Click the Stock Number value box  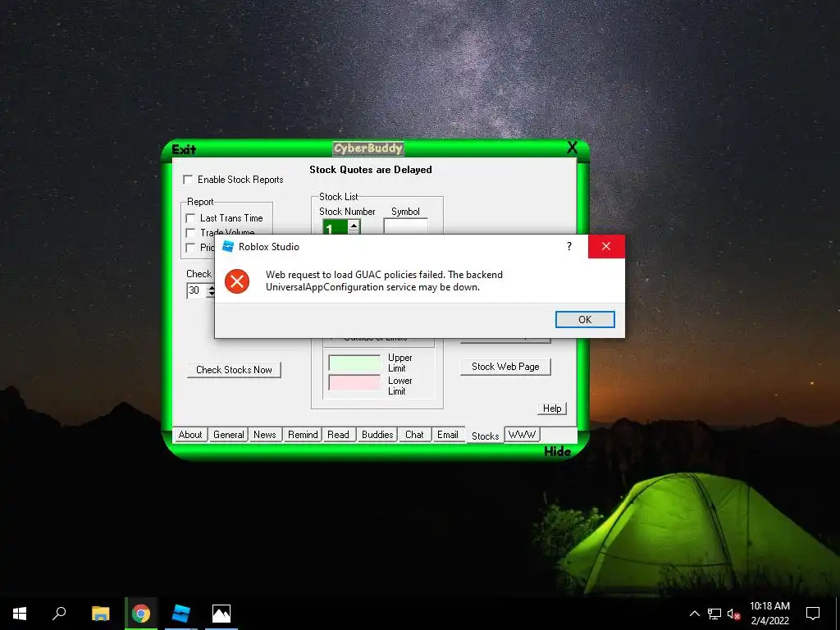click(335, 228)
